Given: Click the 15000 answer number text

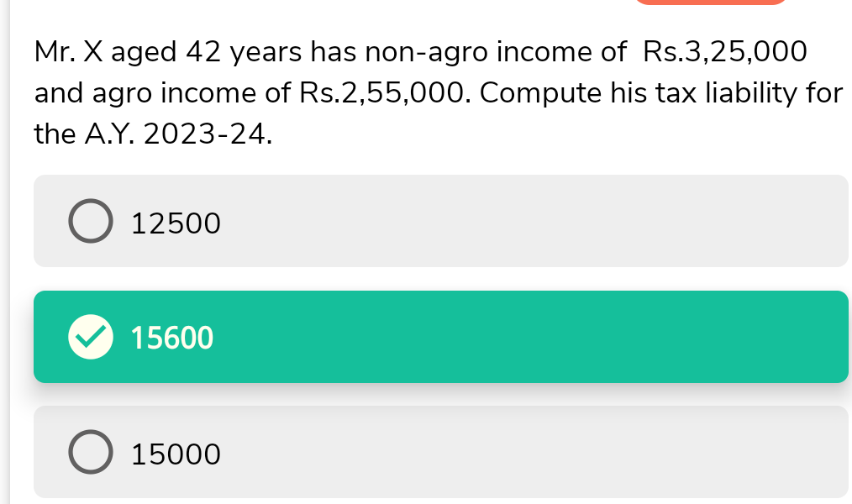Looking at the screenshot, I should pyautogui.click(x=176, y=454).
